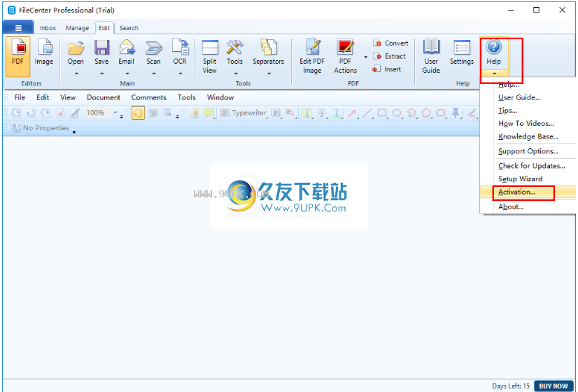
Task: Switch to the Manage tab
Action: pyautogui.click(x=78, y=28)
